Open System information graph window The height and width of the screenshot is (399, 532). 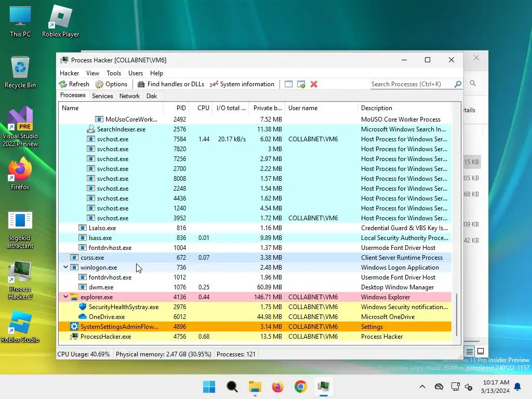pyautogui.click(x=242, y=84)
